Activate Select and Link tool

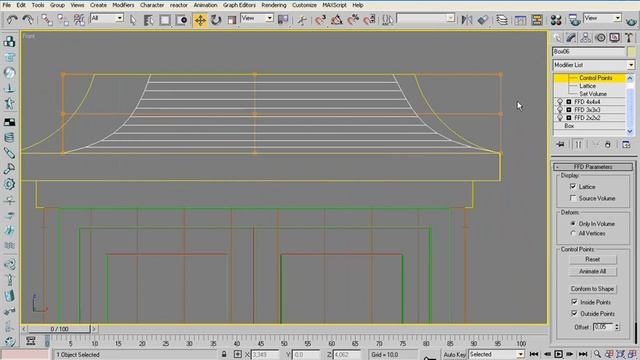47,20
